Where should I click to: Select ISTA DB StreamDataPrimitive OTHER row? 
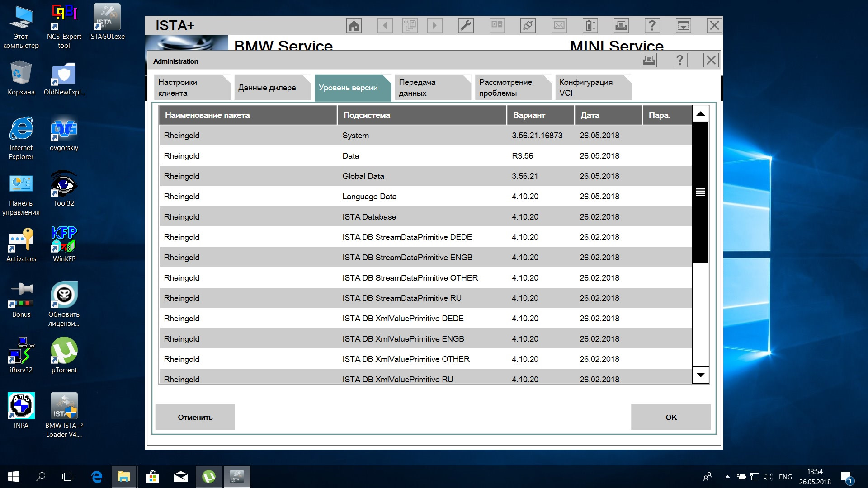point(425,278)
